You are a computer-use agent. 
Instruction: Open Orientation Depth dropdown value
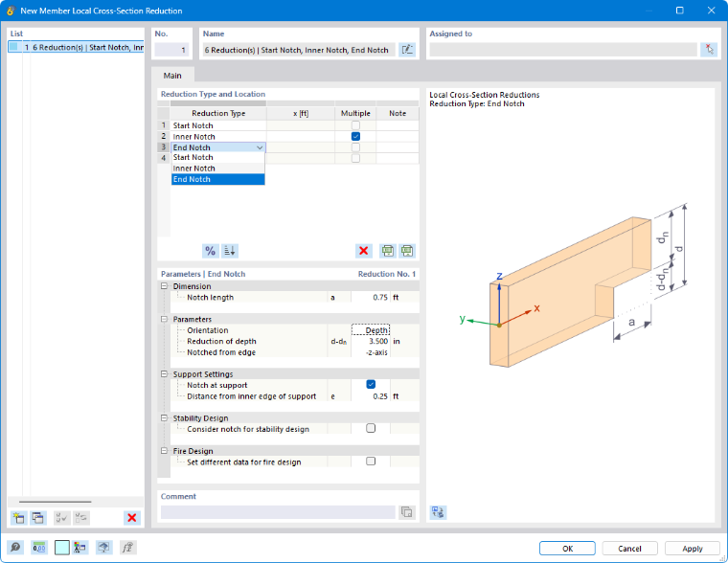tap(371, 330)
